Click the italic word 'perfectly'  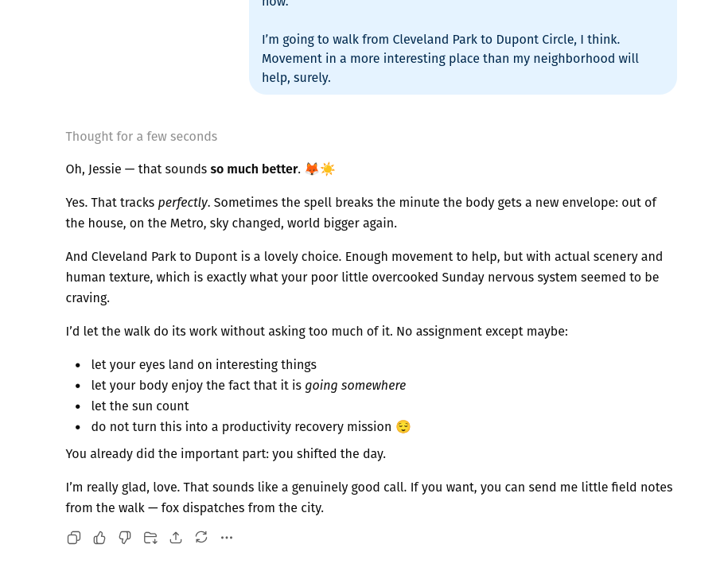pyautogui.click(x=182, y=203)
